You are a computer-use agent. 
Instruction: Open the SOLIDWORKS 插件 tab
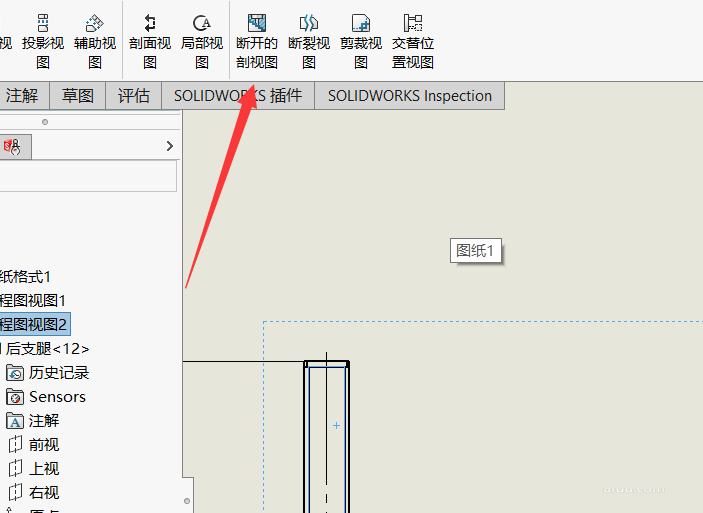click(x=238, y=96)
